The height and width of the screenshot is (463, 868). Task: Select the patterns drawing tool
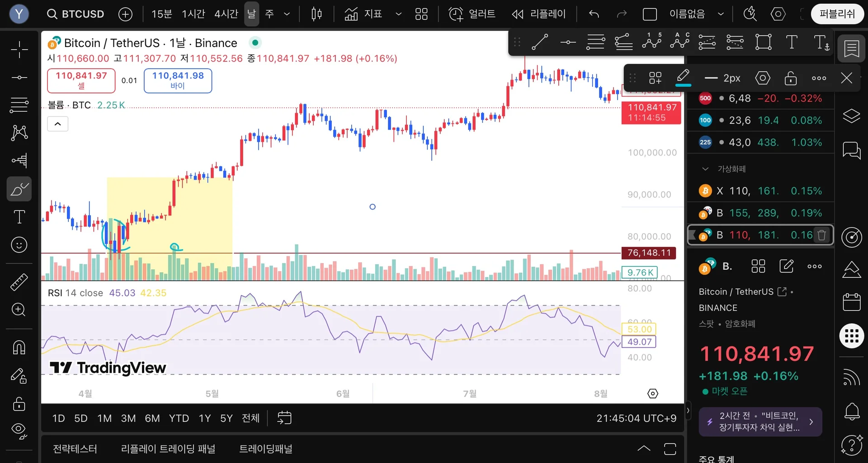(19, 133)
